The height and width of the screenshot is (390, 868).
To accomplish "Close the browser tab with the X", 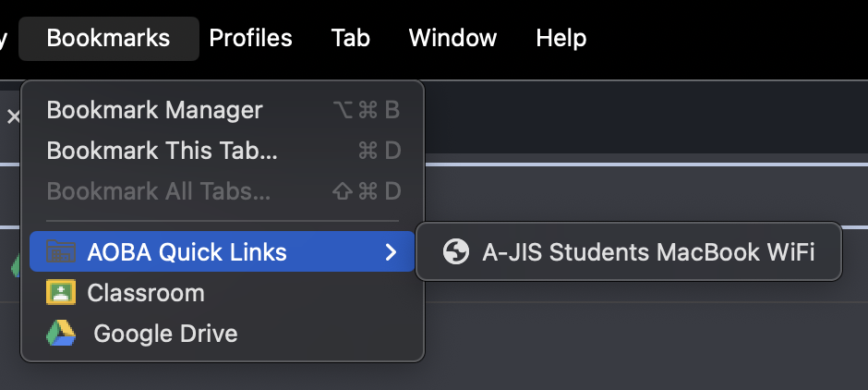I will click(13, 116).
